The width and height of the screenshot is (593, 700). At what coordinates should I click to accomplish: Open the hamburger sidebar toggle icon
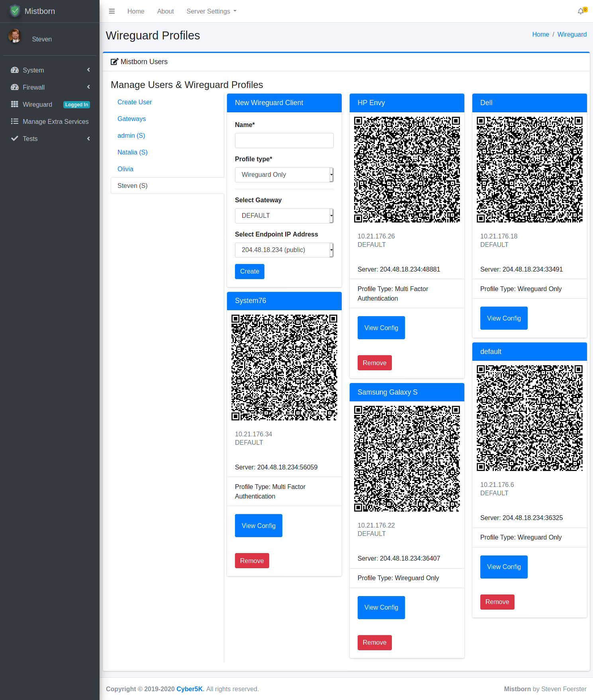pos(112,11)
